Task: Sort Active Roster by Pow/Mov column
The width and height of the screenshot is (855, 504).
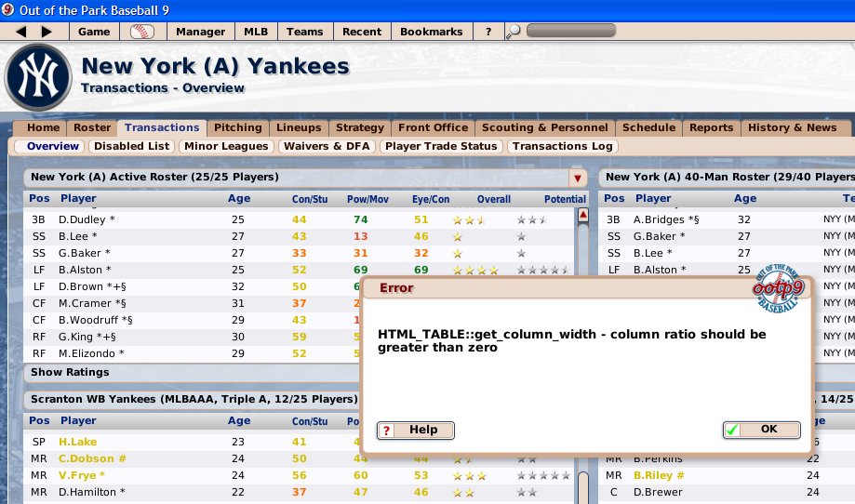Action: tap(367, 199)
